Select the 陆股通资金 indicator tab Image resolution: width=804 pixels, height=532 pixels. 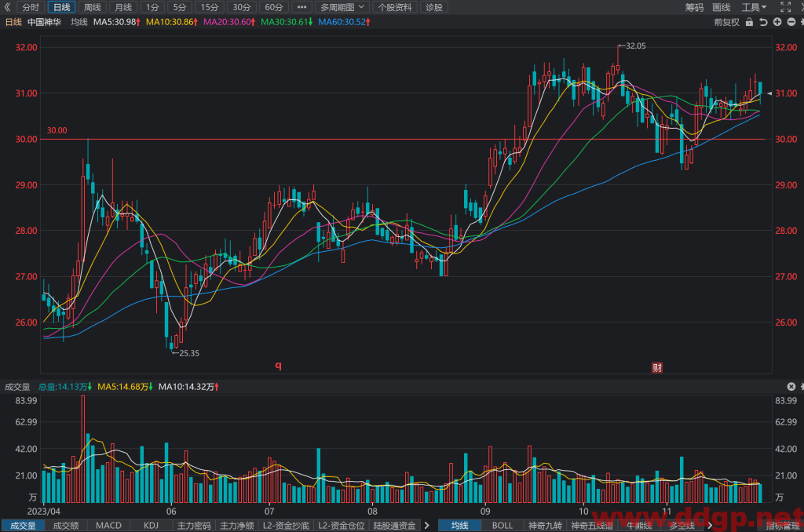click(395, 526)
